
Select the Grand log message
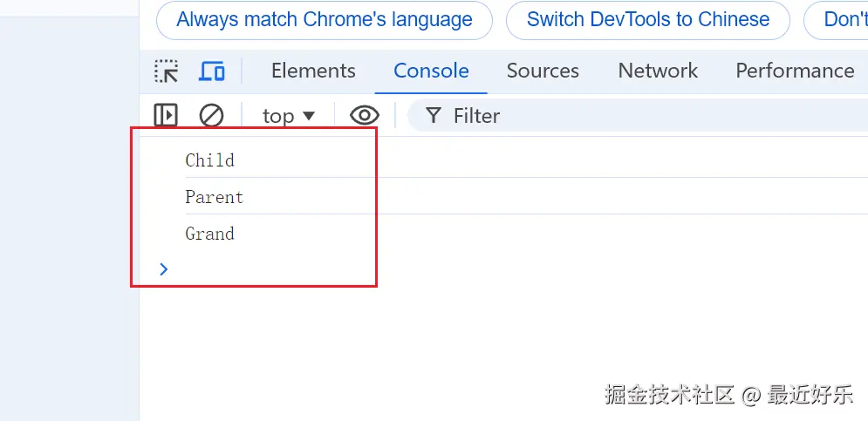point(210,234)
